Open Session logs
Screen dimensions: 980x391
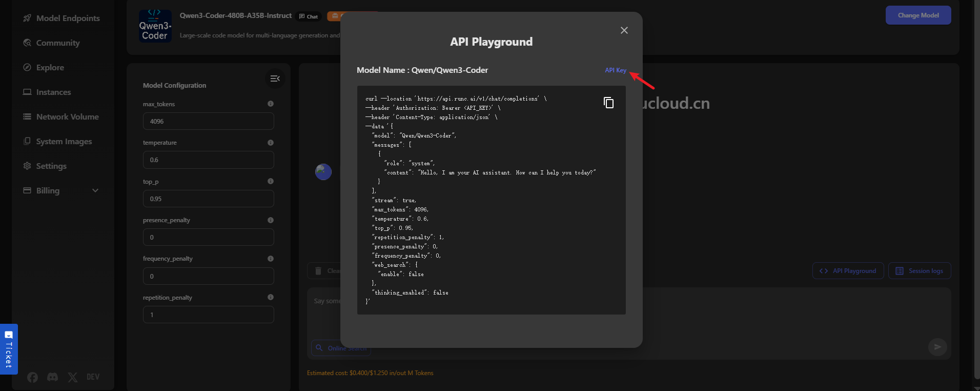pos(920,271)
